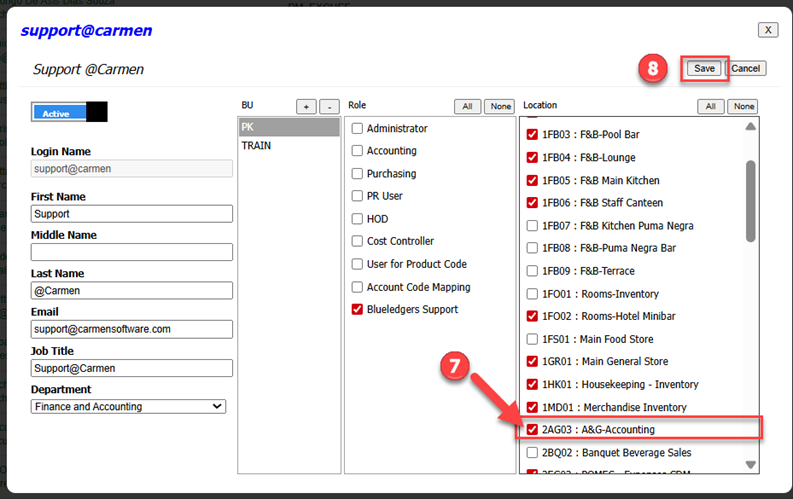Remove a BU with the minus button
This screenshot has width=793, height=499.
330,106
